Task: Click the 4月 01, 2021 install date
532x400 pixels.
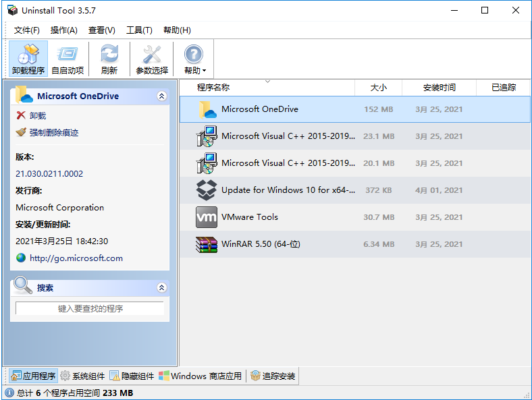Action: 439,190
